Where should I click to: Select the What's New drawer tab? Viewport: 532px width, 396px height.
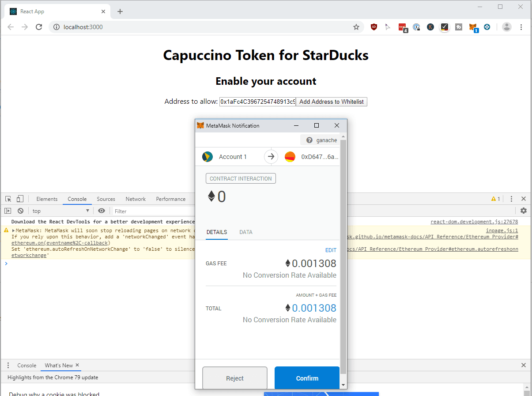(59, 366)
